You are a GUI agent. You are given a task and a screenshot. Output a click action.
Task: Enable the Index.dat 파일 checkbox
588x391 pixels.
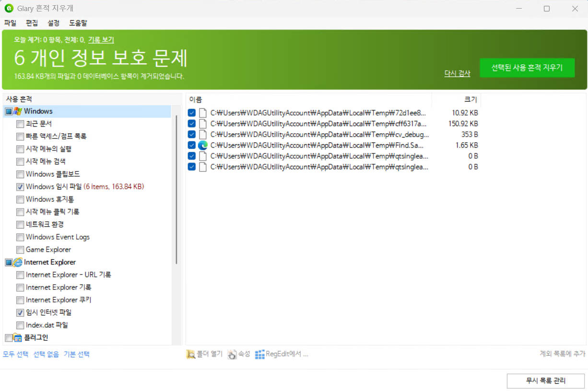(20, 325)
